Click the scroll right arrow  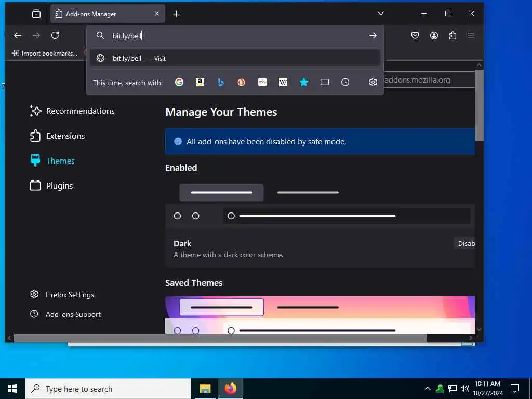(x=471, y=338)
